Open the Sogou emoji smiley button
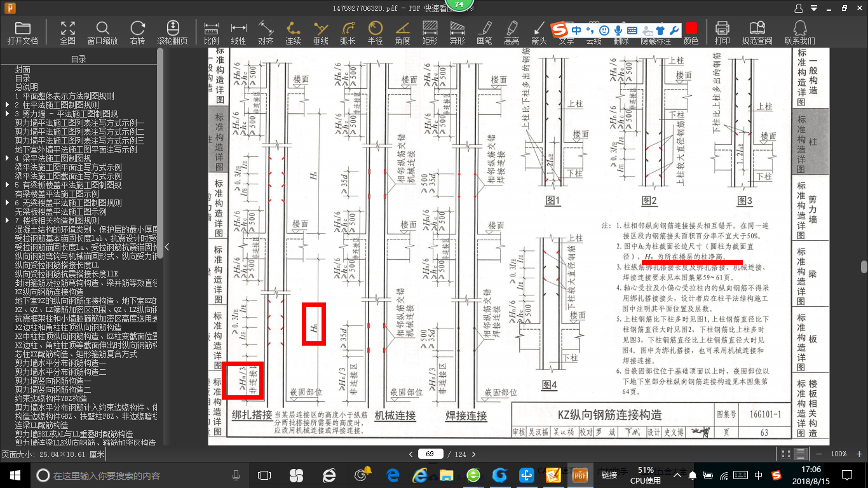This screenshot has width=868, height=488. (604, 30)
